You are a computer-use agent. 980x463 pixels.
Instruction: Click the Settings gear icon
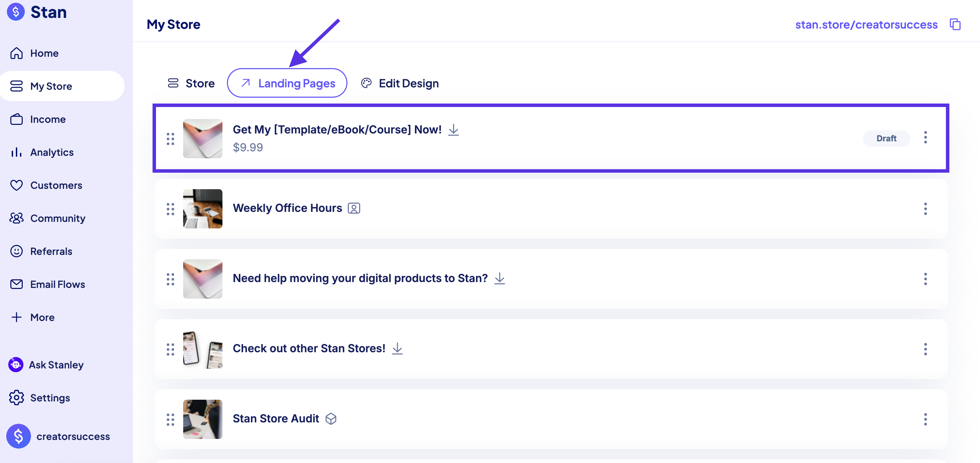coord(17,398)
